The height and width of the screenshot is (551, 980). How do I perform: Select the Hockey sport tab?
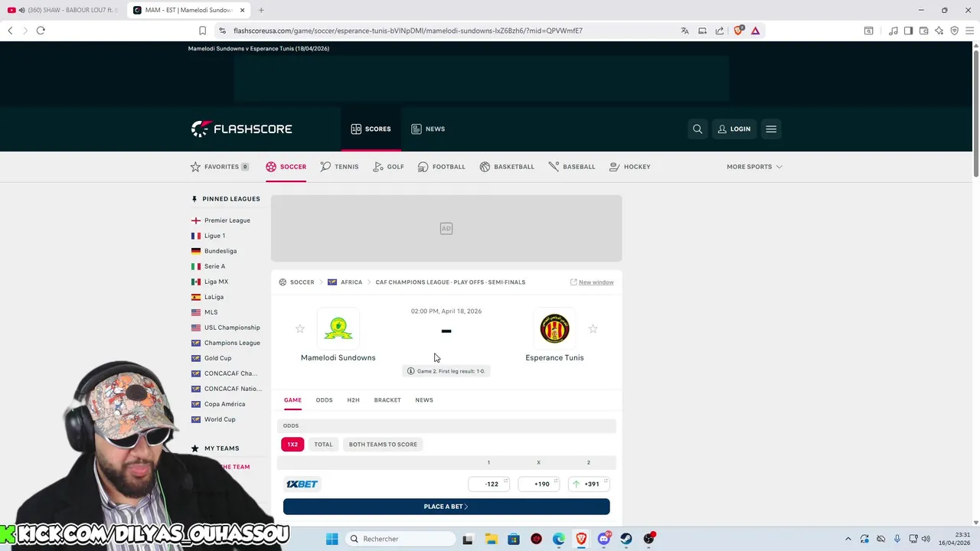click(629, 167)
